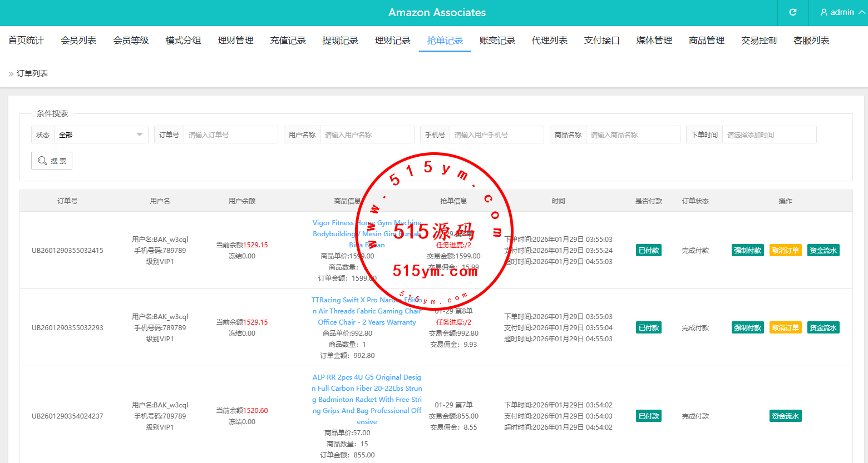The width and height of the screenshot is (868, 463).
Task: Click the 用户名称 input field
Action: [x=367, y=135]
